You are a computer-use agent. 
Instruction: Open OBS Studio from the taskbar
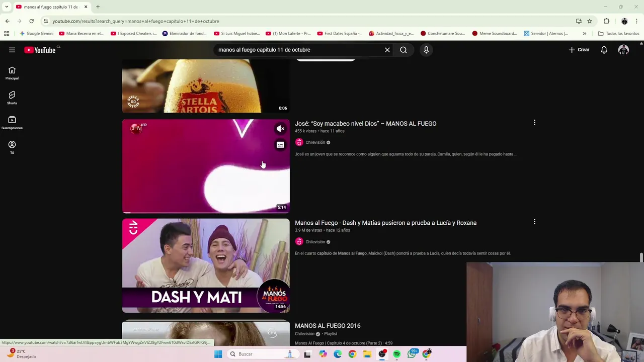coord(382,354)
